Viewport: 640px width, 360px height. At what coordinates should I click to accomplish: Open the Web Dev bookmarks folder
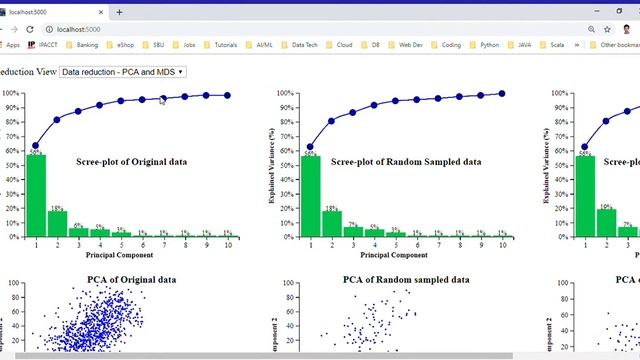[406, 45]
